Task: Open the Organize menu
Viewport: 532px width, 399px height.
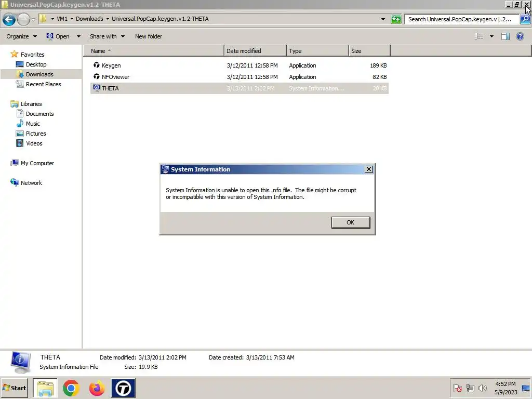Action: click(21, 36)
